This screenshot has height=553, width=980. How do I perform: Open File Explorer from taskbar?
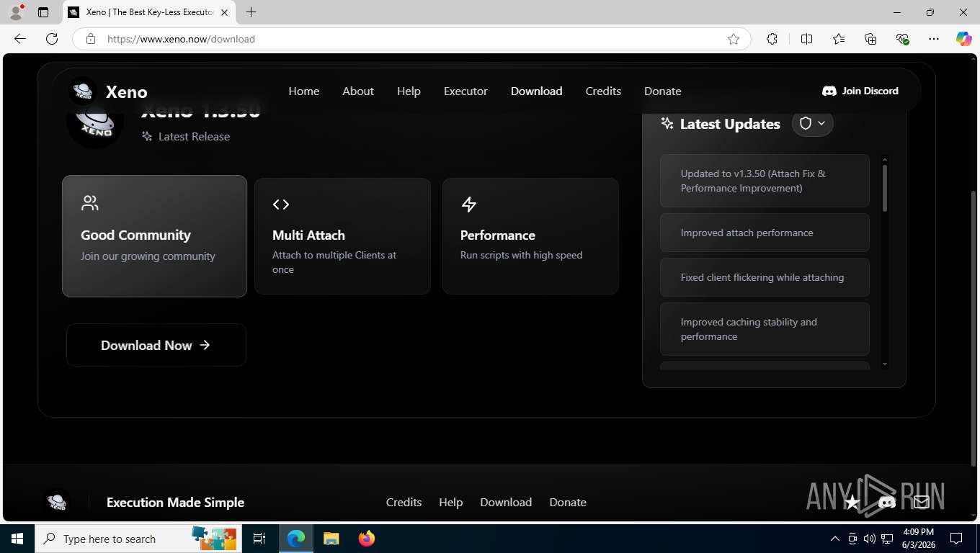[331, 539]
